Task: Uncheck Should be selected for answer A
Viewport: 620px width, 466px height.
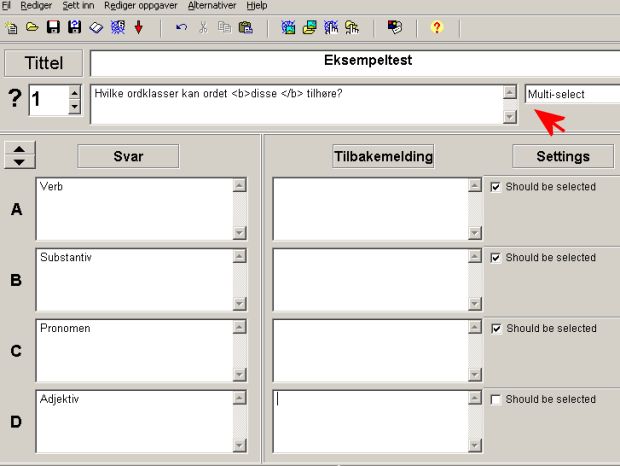Action: [495, 187]
